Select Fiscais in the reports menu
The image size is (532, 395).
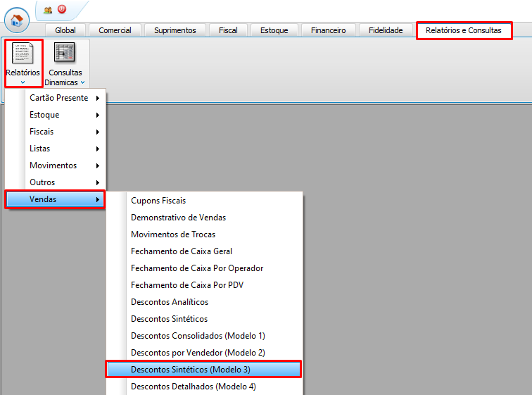pos(56,132)
